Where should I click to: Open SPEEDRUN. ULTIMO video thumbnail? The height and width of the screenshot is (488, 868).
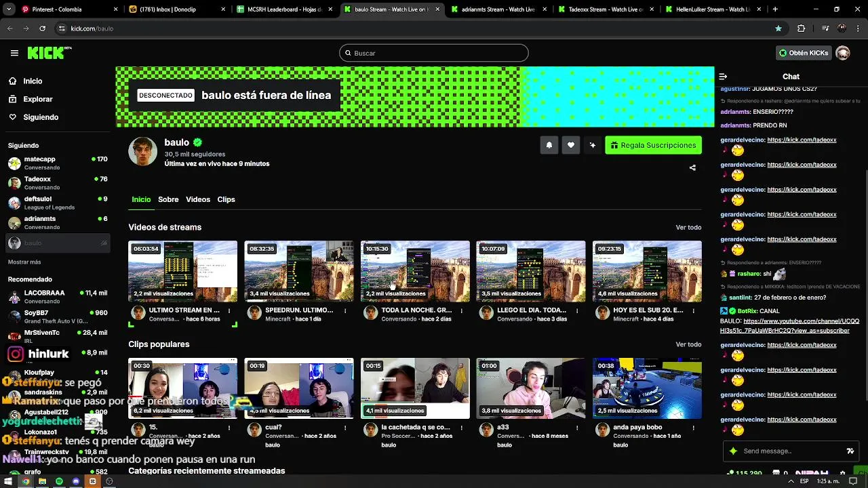(299, 271)
